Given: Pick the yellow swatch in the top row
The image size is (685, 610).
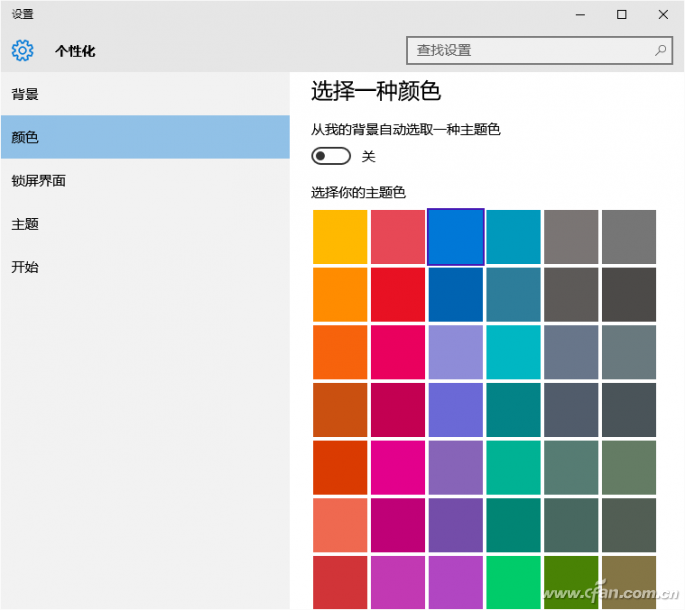Looking at the screenshot, I should [x=340, y=237].
